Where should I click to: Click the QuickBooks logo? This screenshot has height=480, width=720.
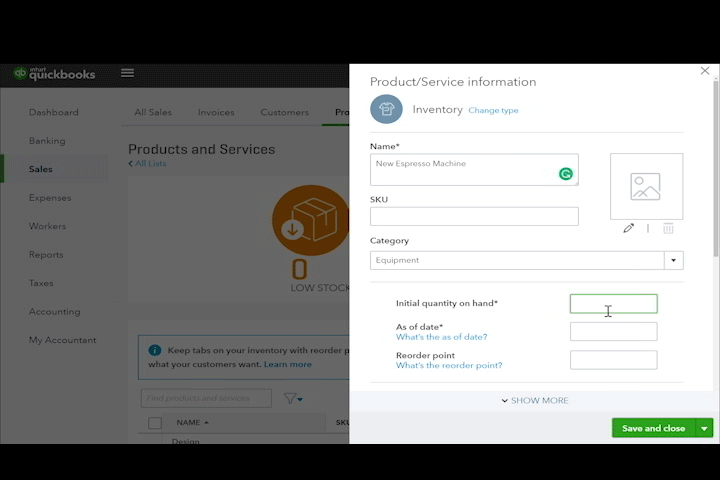pyautogui.click(x=55, y=73)
